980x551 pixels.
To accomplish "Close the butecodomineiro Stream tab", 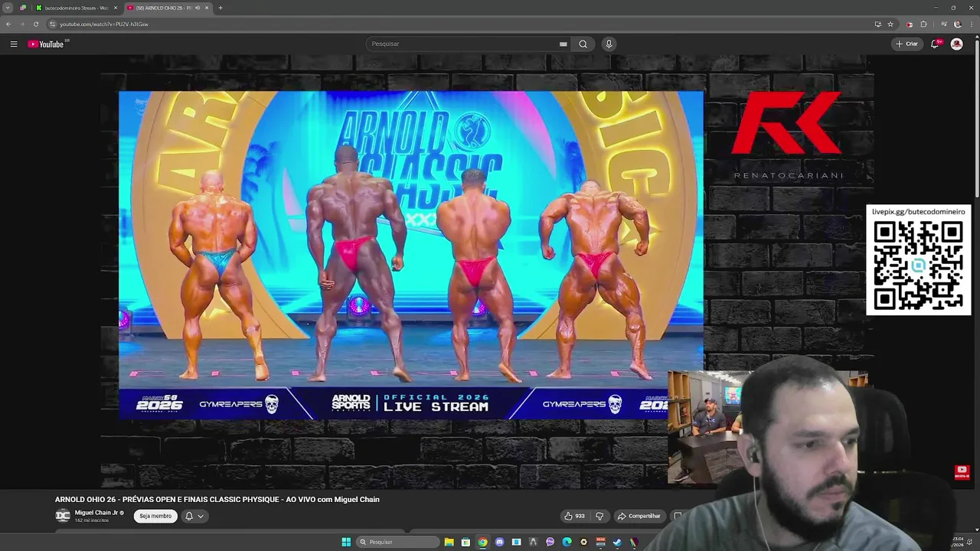I will [116, 8].
